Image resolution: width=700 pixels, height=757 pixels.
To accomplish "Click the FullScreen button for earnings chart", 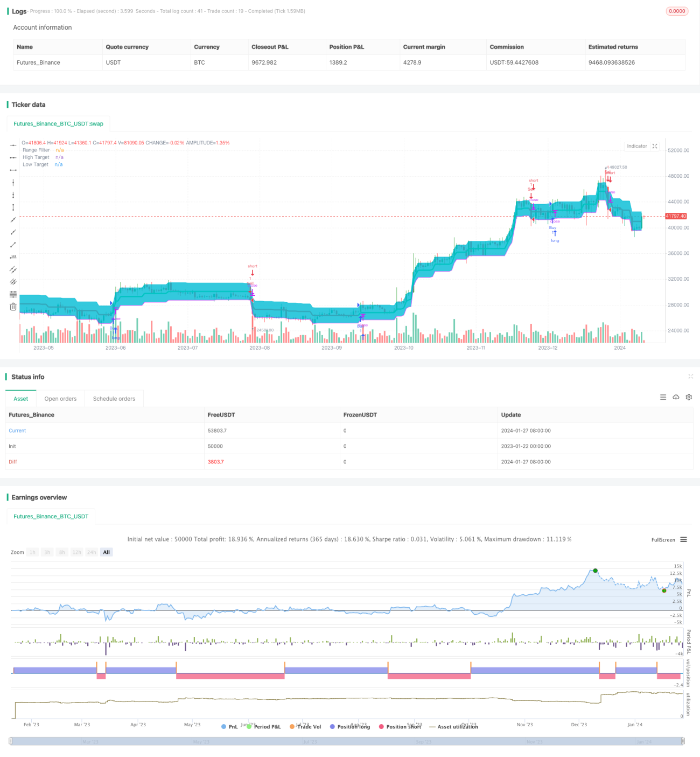I will 663,540.
